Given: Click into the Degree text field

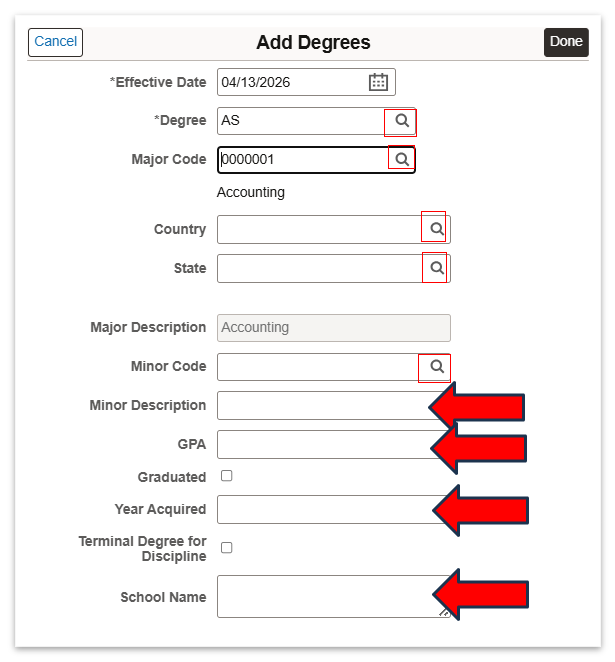Looking at the screenshot, I should click(x=300, y=121).
